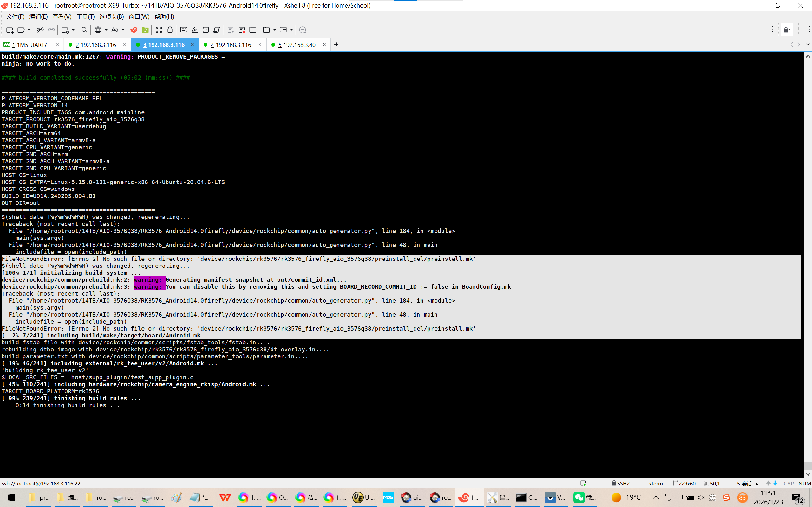The image size is (812, 507).
Task: Open the layout panes dropdown arrow
Action: pyautogui.click(x=291, y=30)
